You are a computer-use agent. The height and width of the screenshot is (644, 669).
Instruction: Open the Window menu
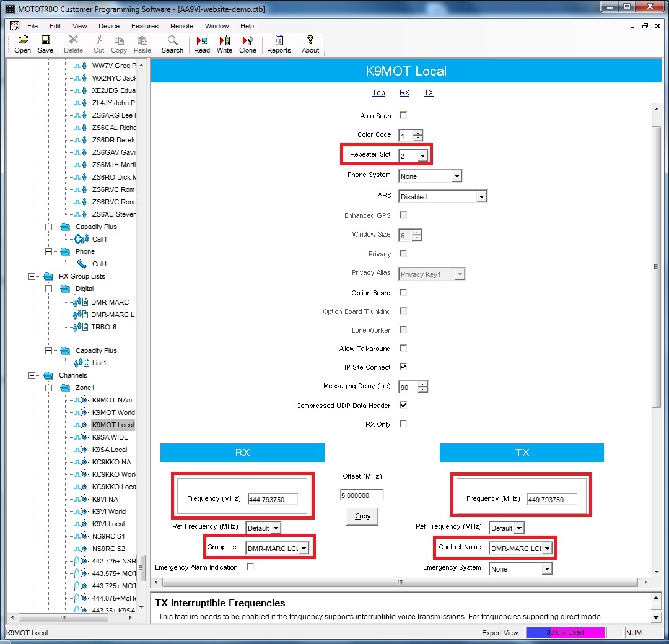(217, 26)
